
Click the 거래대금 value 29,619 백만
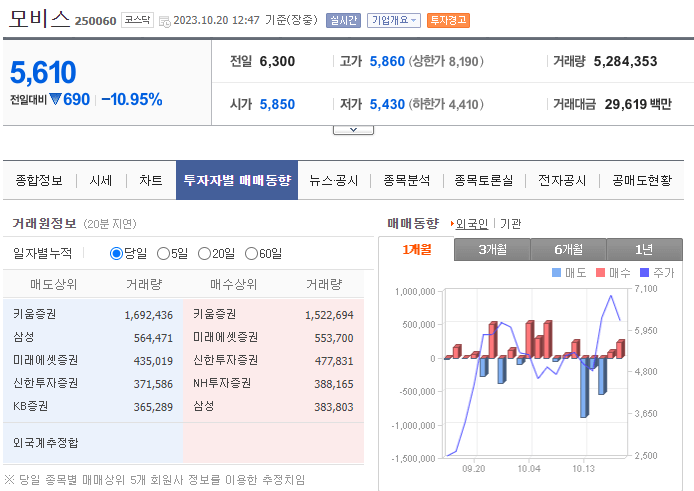[638, 104]
